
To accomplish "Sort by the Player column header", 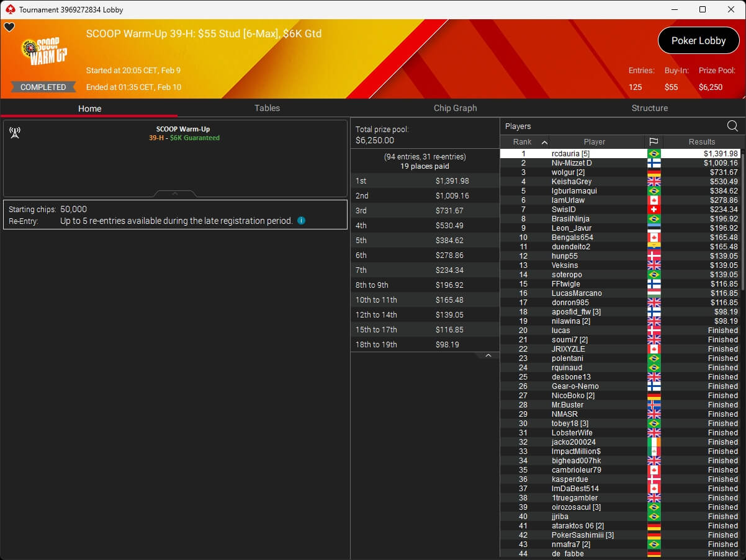I will [594, 142].
